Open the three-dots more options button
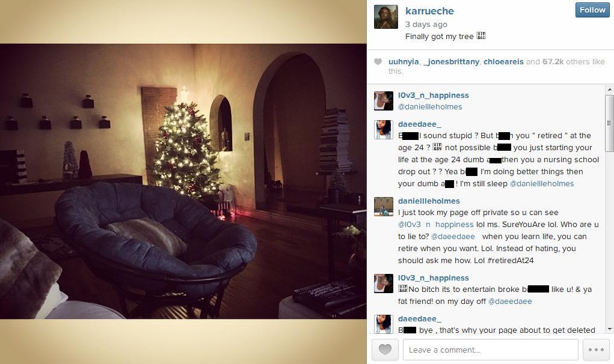Screen dimensions: 614x364 tap(596, 349)
